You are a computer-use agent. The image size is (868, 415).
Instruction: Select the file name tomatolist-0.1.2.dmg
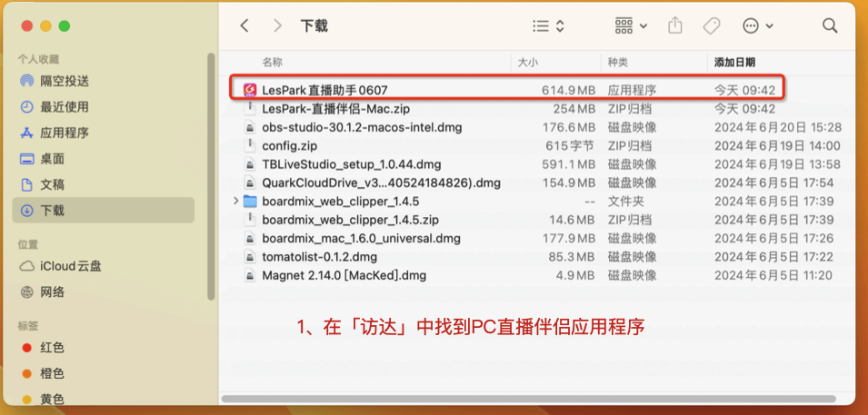point(319,257)
